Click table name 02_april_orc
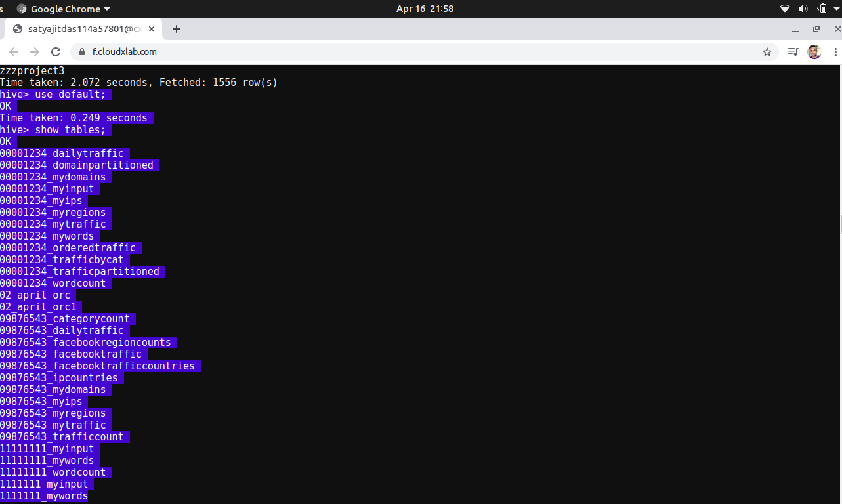This screenshot has height=504, width=842. (x=35, y=295)
